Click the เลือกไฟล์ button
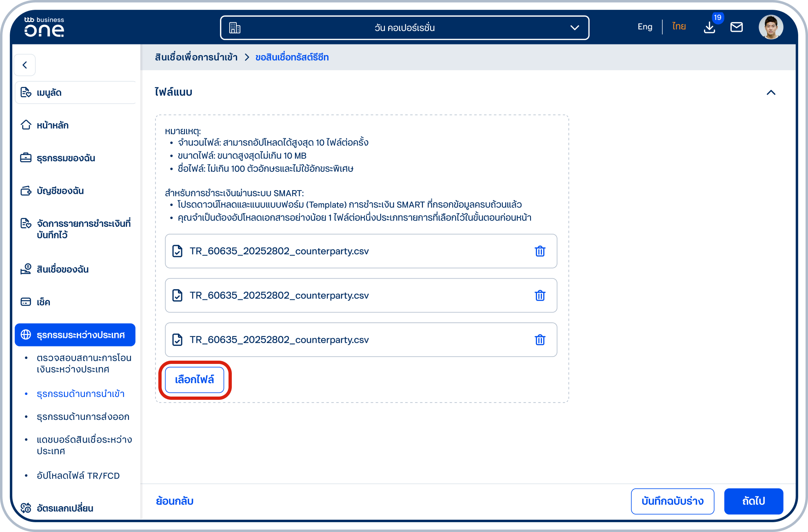The height and width of the screenshot is (532, 808). pyautogui.click(x=195, y=380)
